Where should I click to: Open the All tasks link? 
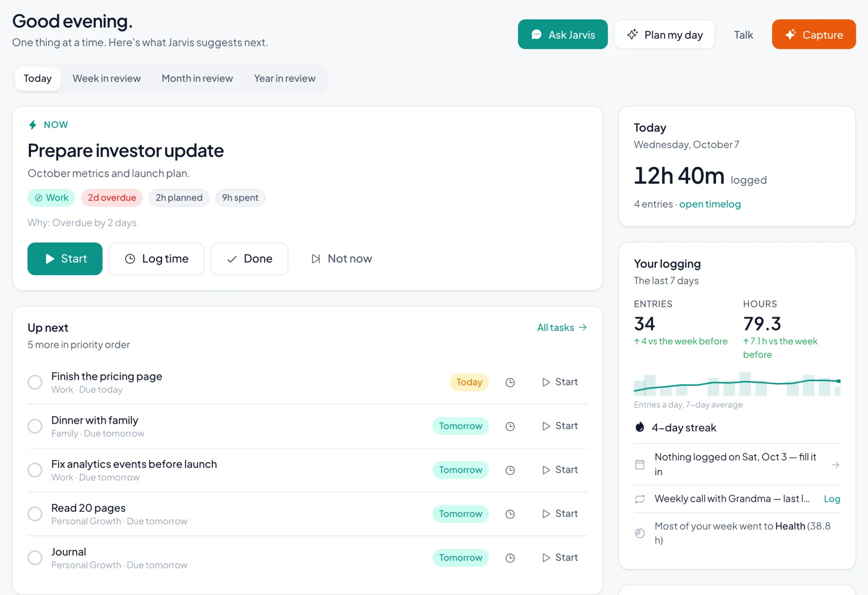(562, 328)
